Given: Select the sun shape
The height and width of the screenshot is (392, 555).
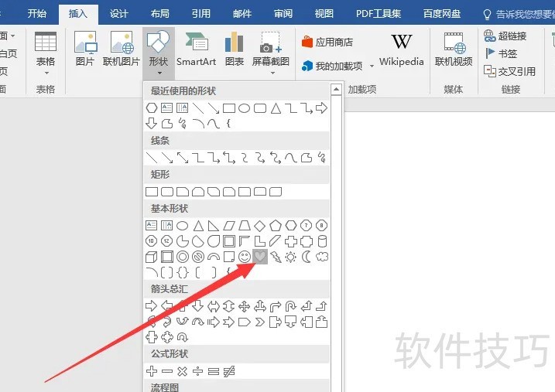Looking at the screenshot, I should click(290, 257).
